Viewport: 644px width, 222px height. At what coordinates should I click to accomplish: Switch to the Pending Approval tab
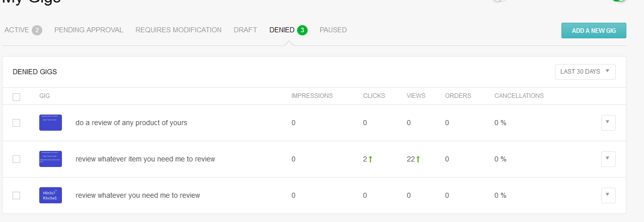click(89, 30)
